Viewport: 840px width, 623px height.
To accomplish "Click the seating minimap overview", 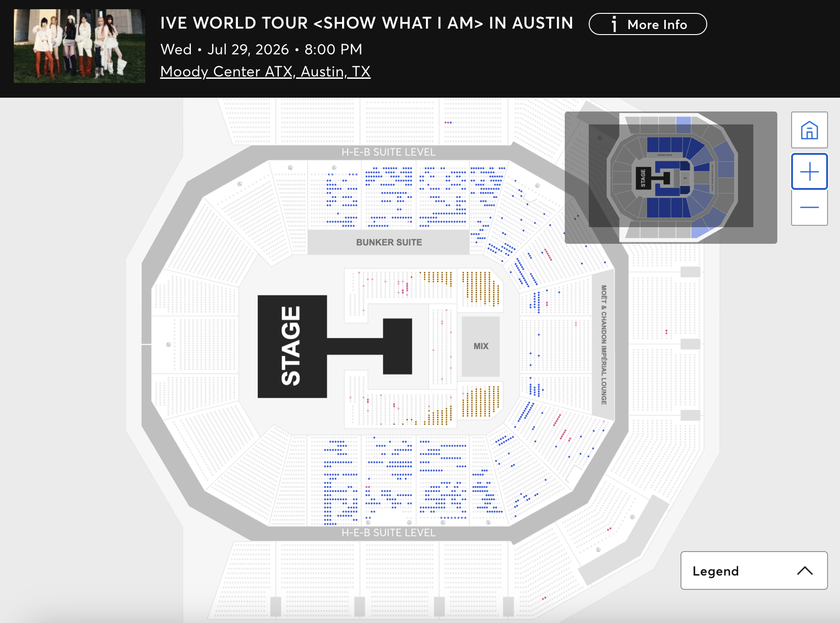I will click(x=671, y=177).
